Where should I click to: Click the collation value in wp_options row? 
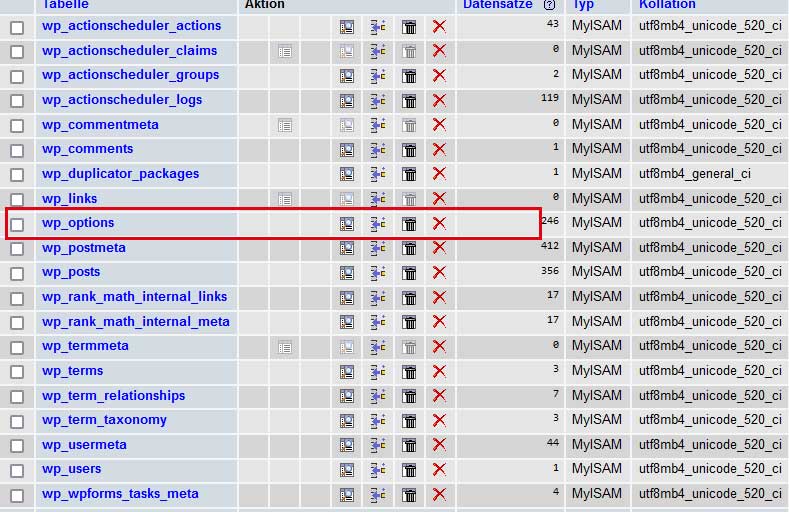710,223
